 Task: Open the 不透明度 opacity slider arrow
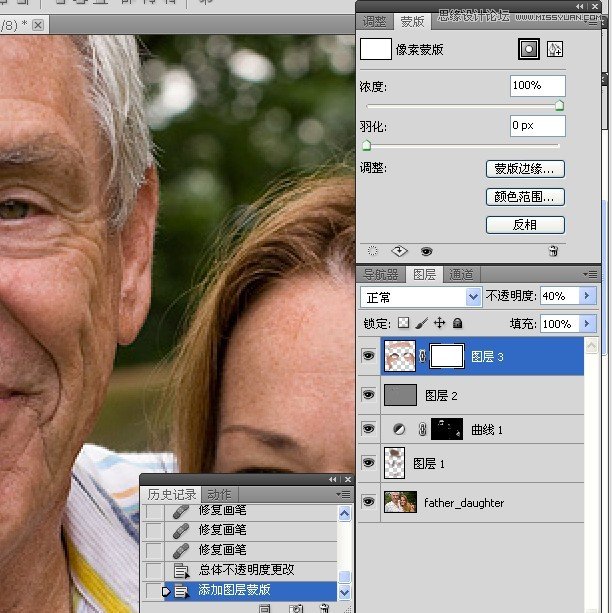[587, 296]
